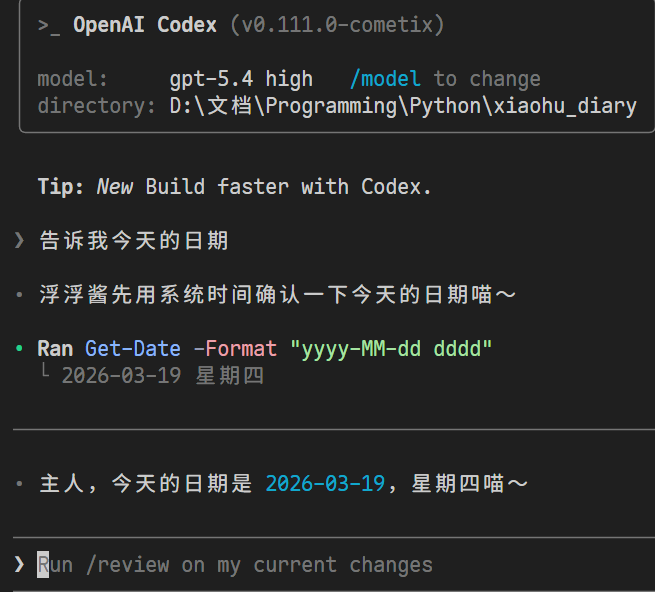655x592 pixels.
Task: Click the highlighted date 2026-03-19 in the answer
Action: (325, 483)
